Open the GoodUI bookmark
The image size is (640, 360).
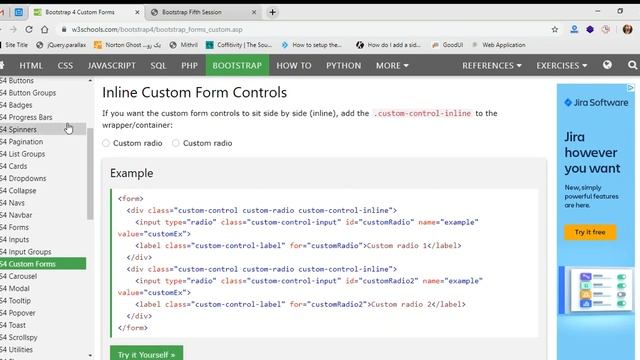click(447, 45)
